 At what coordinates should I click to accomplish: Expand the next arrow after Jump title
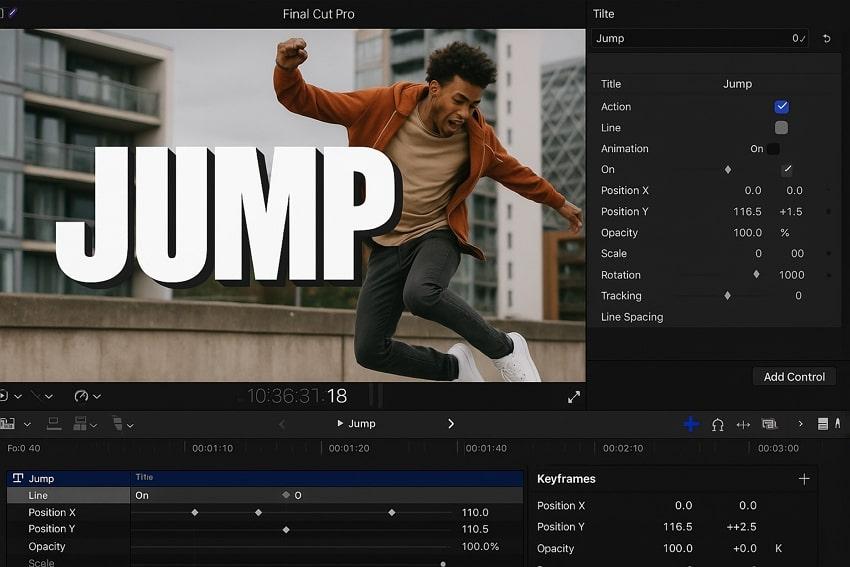pyautogui.click(x=451, y=424)
